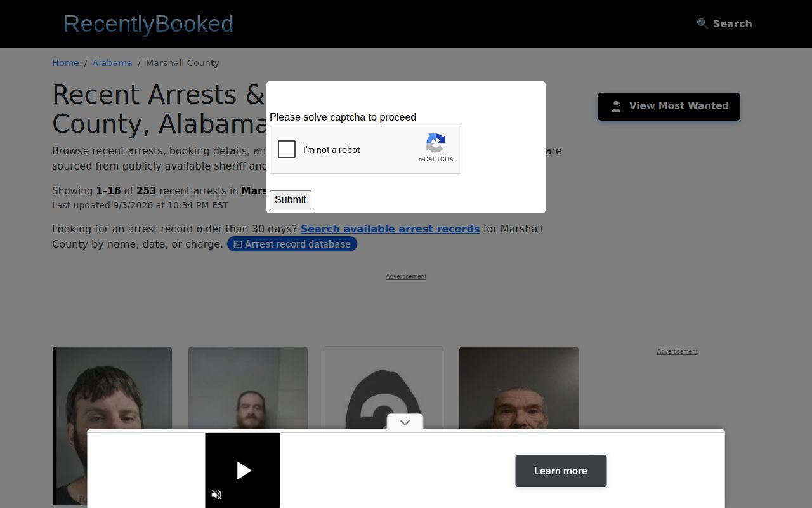The image size is (812, 508).
Task: Click the "Last updated" timestamp text
Action: click(x=140, y=205)
